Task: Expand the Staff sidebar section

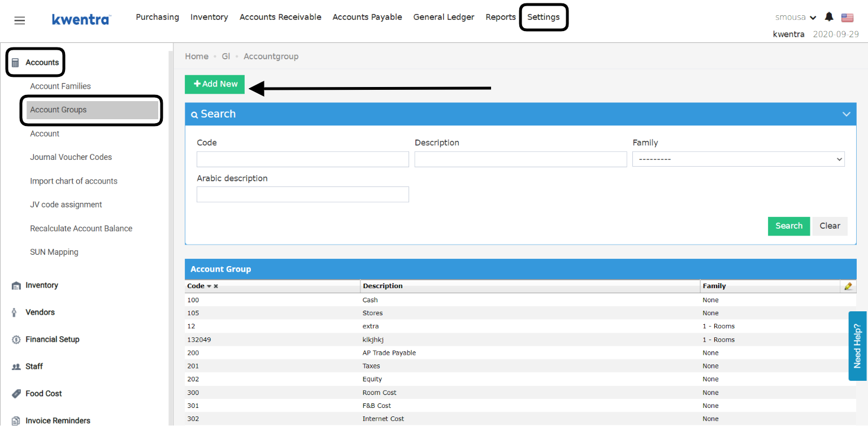Action: point(34,367)
